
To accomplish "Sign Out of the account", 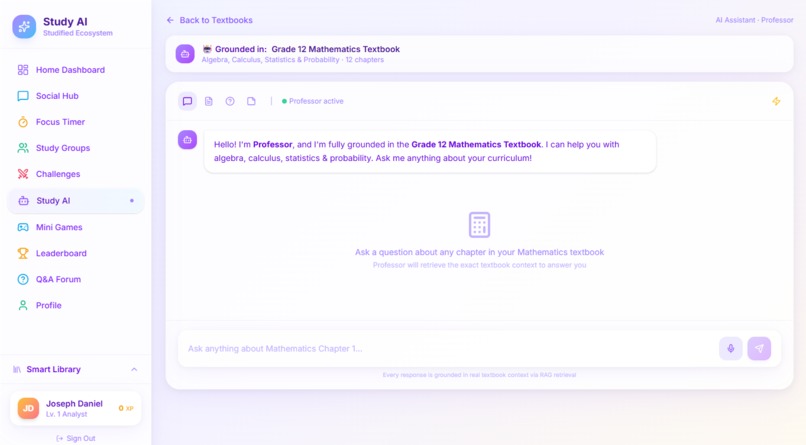I will (76, 438).
